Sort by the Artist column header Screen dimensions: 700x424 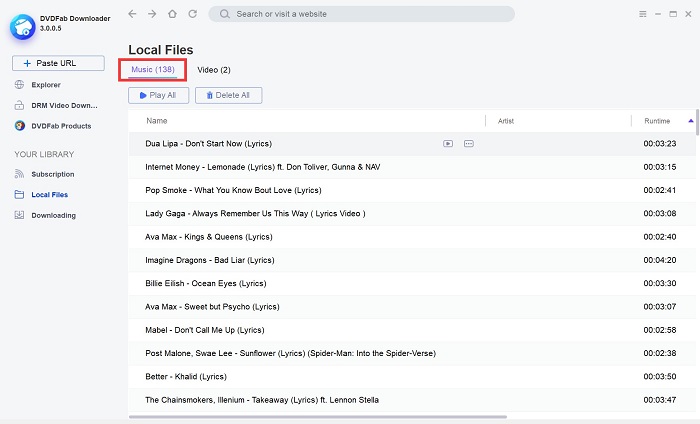[506, 121]
